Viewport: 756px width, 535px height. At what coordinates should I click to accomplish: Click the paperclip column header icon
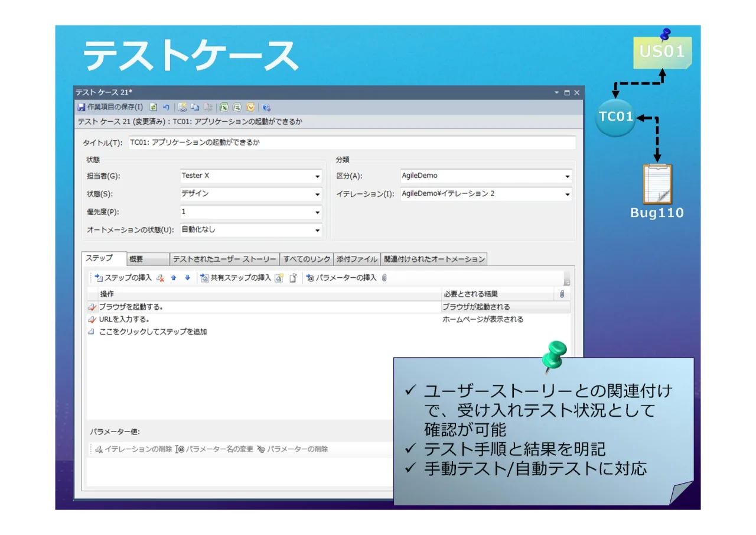coord(562,294)
